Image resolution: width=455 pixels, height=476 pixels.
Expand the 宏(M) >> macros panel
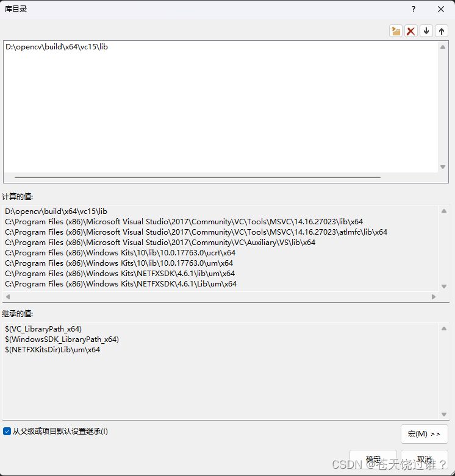coord(425,434)
